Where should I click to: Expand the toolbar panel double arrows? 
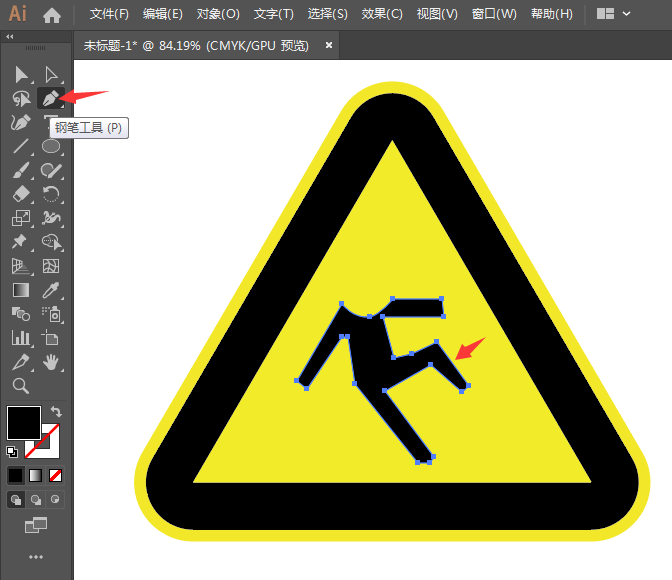tap(10, 36)
